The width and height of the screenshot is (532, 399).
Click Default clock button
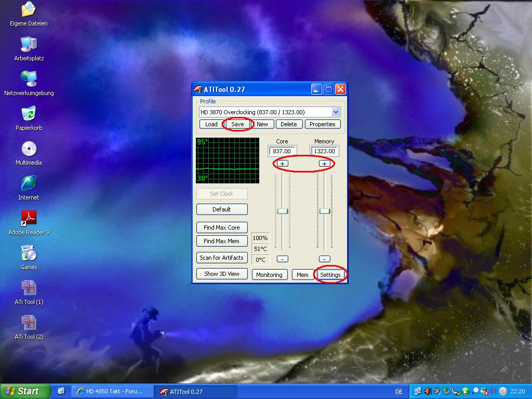click(x=222, y=209)
